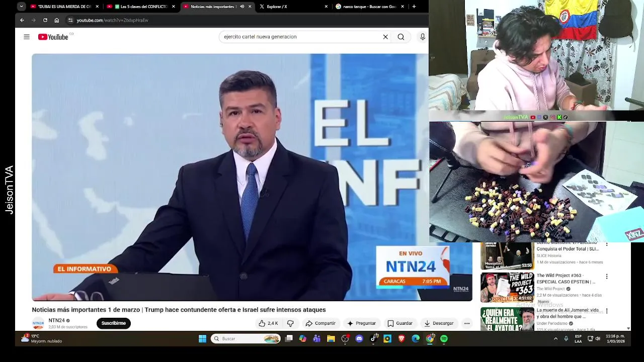Image resolution: width=644 pixels, height=362 pixels.
Task: Click the NTN24 video player
Action: pyautogui.click(x=252, y=177)
